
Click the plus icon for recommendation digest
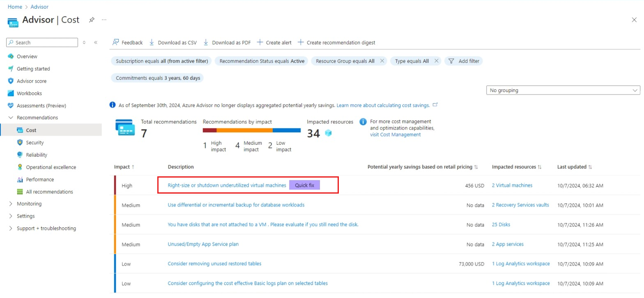[301, 42]
